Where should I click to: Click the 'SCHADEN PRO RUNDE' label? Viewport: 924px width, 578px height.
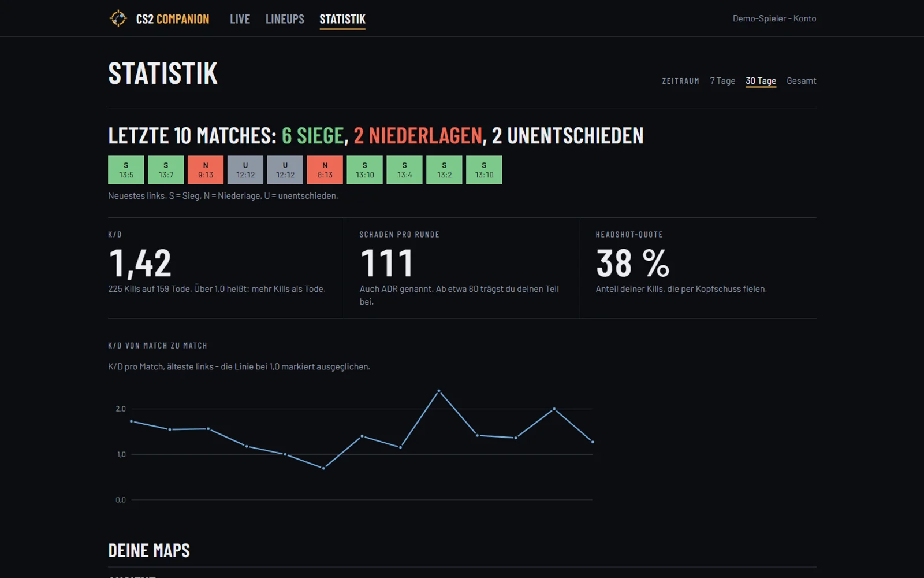point(400,235)
